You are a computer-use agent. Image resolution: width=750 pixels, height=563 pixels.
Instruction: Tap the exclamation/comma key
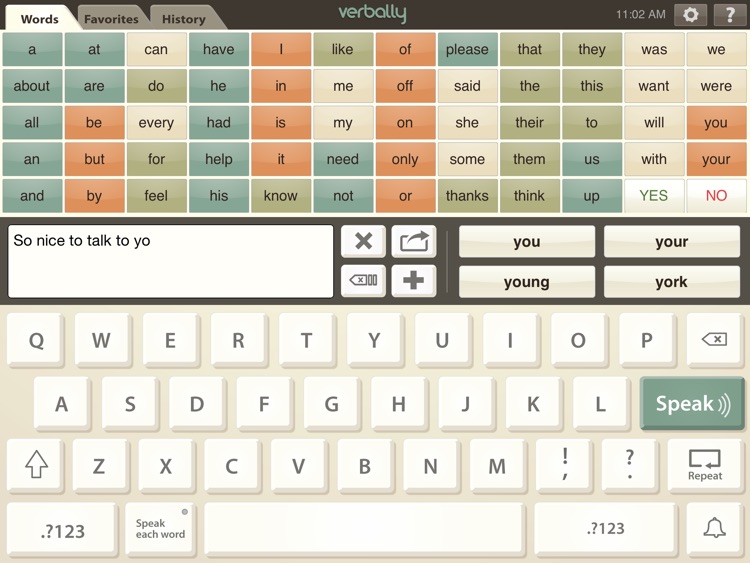pos(565,465)
